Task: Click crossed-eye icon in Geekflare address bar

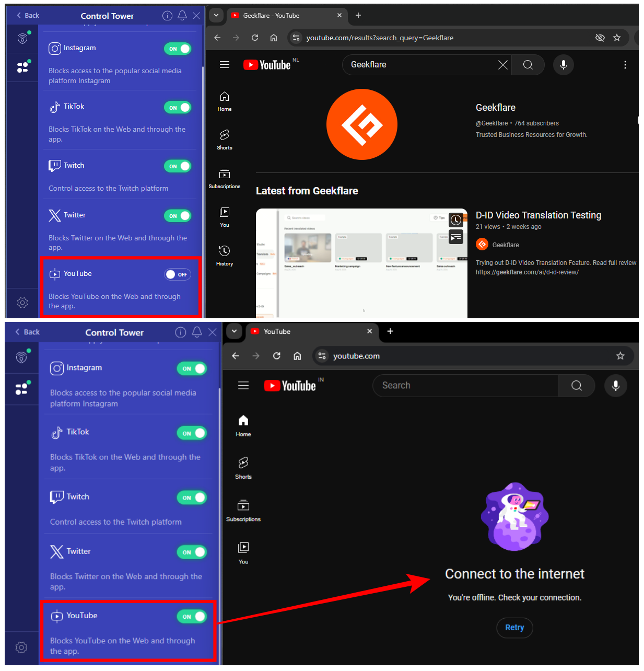Action: coord(600,38)
